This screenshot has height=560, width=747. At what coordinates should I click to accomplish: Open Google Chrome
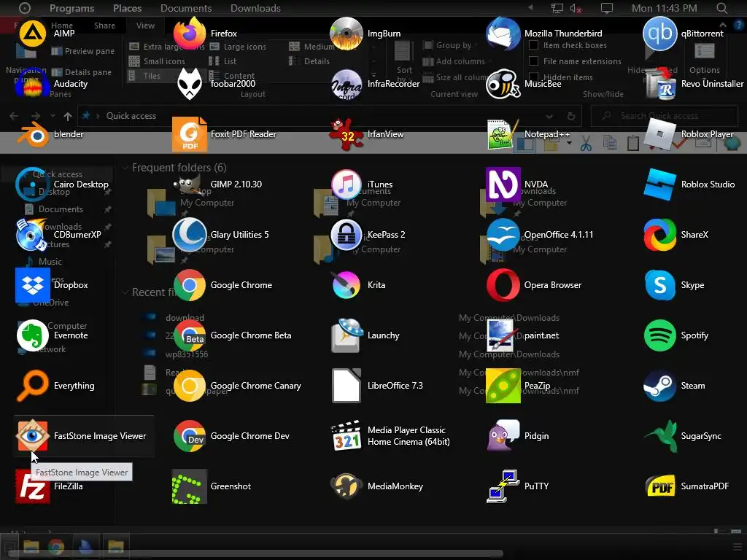223,285
